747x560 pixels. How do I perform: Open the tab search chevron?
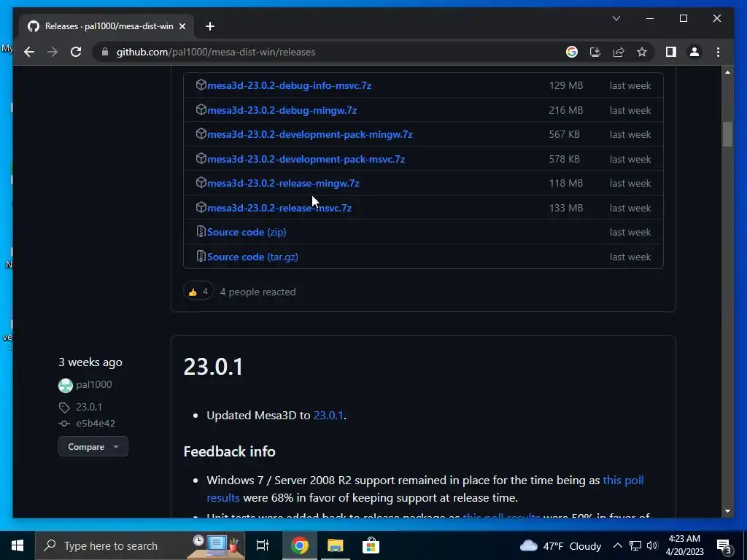pyautogui.click(x=616, y=18)
